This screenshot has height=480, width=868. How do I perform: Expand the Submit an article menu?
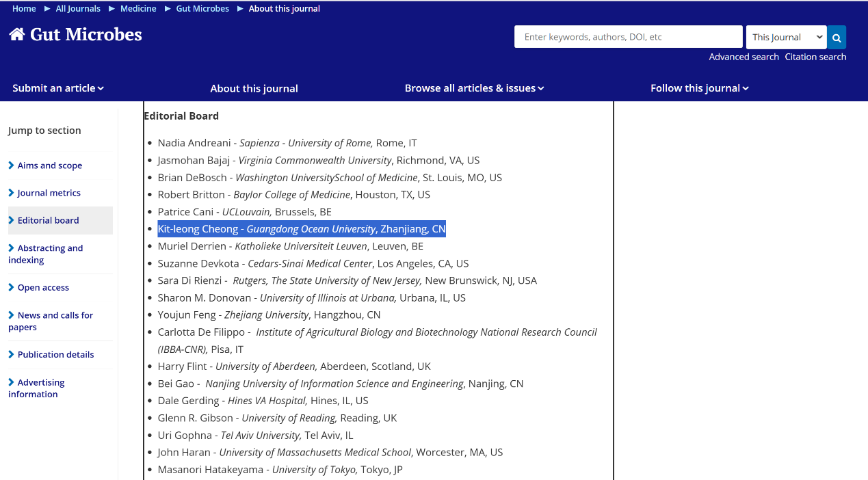[x=58, y=88]
